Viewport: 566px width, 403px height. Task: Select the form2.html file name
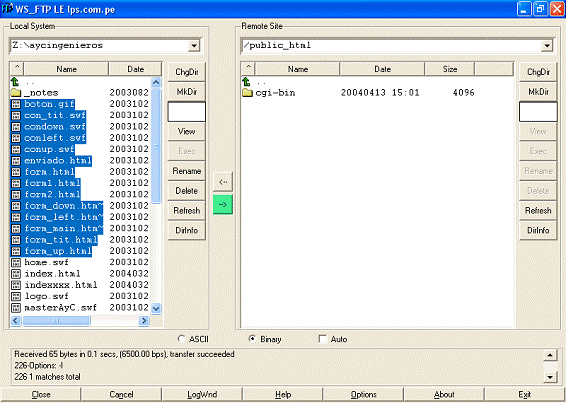click(52, 195)
